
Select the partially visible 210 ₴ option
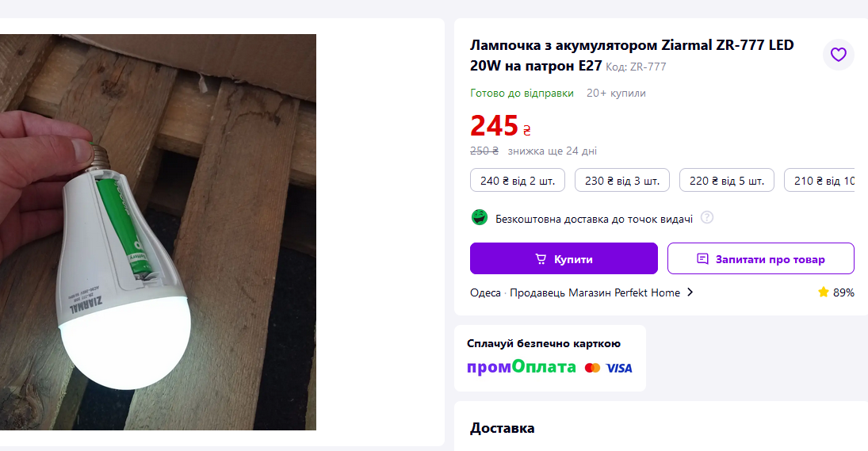[820, 181]
